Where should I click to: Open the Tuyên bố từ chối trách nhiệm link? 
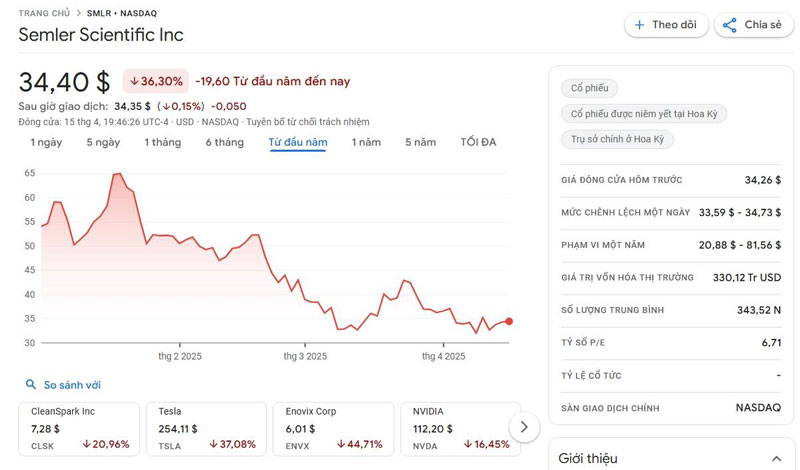tap(308, 122)
